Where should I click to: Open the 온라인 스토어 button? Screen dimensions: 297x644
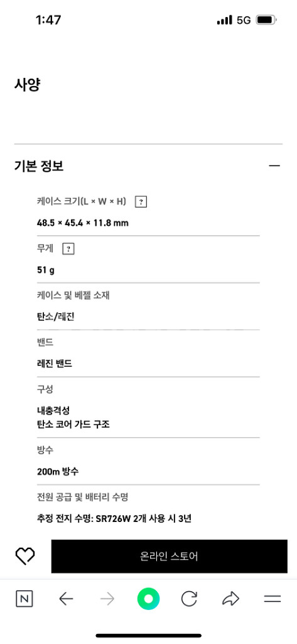169,557
